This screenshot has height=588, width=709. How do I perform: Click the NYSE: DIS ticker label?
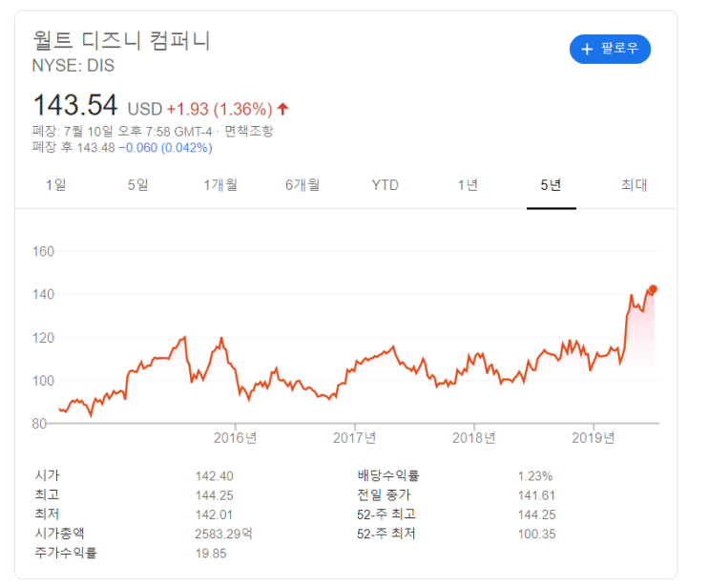pos(73,66)
